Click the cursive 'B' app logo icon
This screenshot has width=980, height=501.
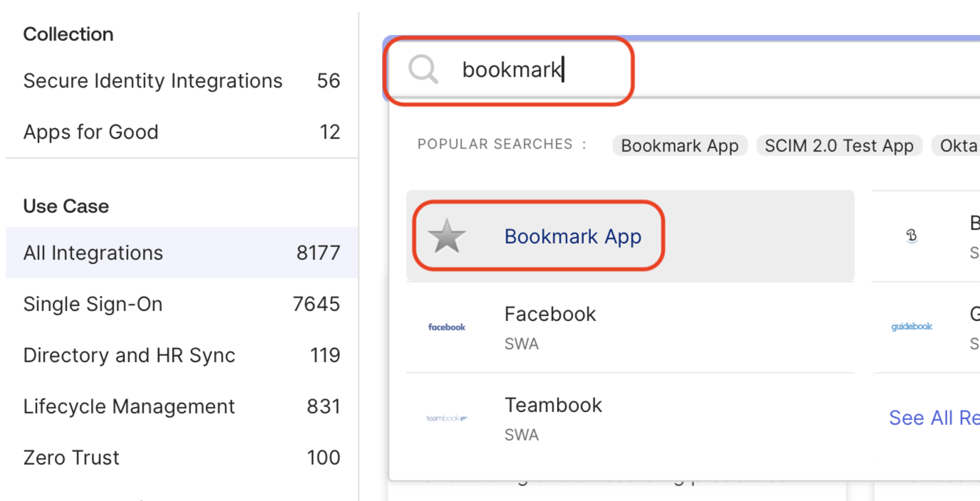912,236
